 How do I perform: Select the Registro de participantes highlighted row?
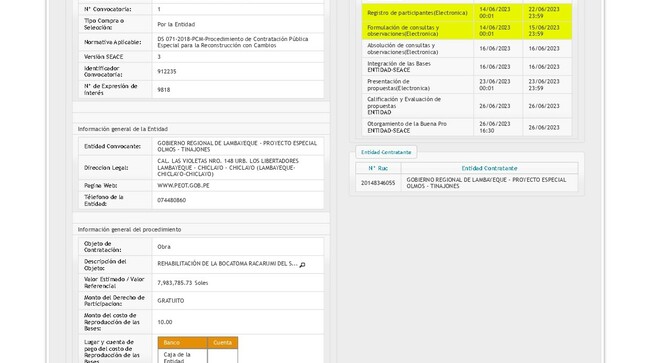(466, 13)
